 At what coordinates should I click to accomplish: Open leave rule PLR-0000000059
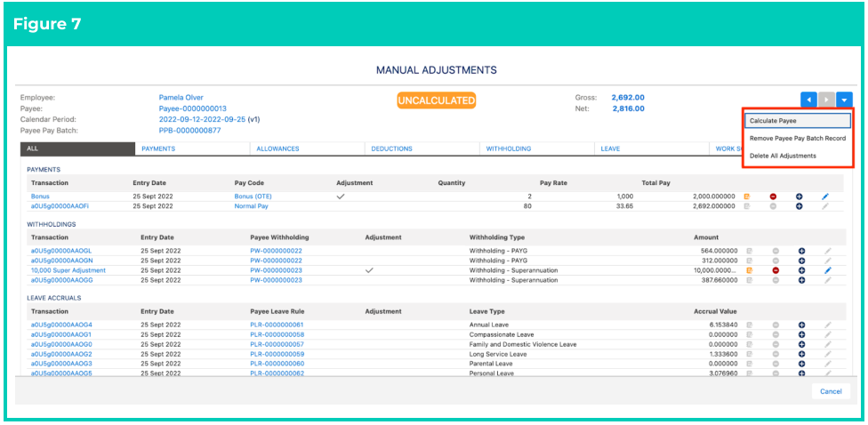click(x=277, y=354)
